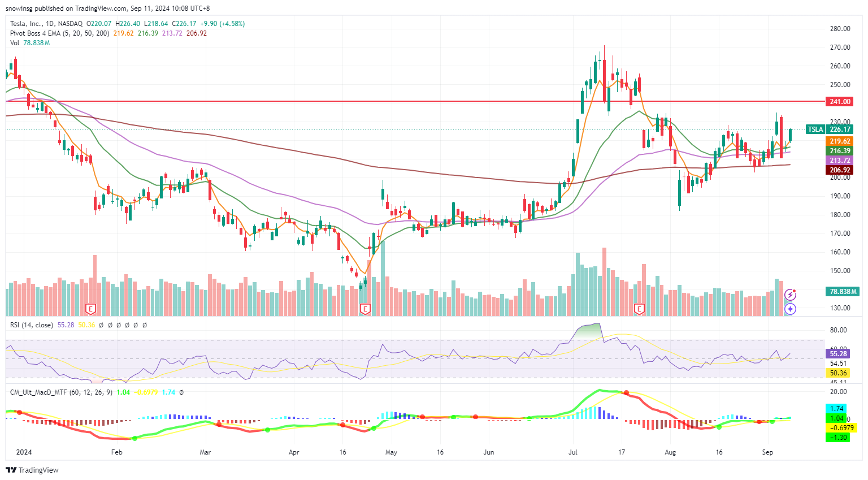Click the Jun label on the time axis
868x480 pixels.
click(489, 452)
